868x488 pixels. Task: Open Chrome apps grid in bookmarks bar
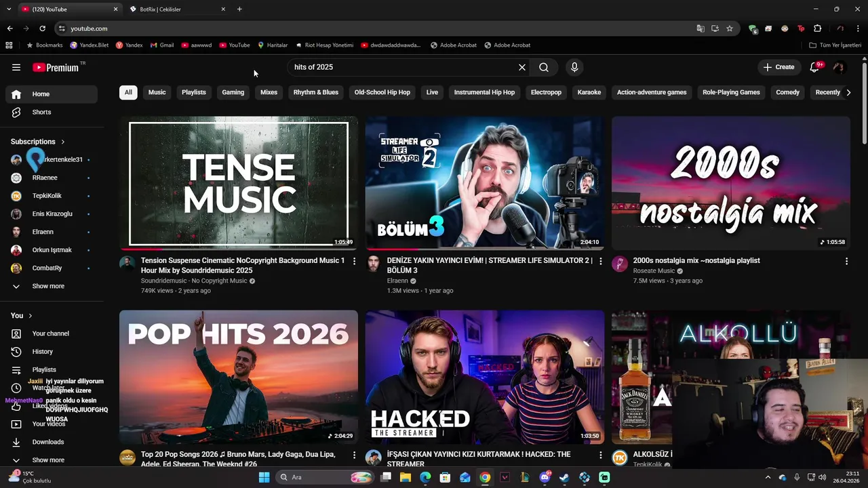9,45
